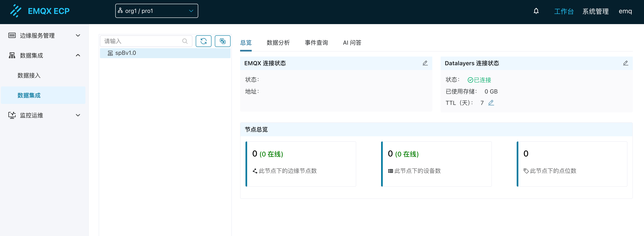Open the org1 / pro1 project dropdown

click(157, 11)
